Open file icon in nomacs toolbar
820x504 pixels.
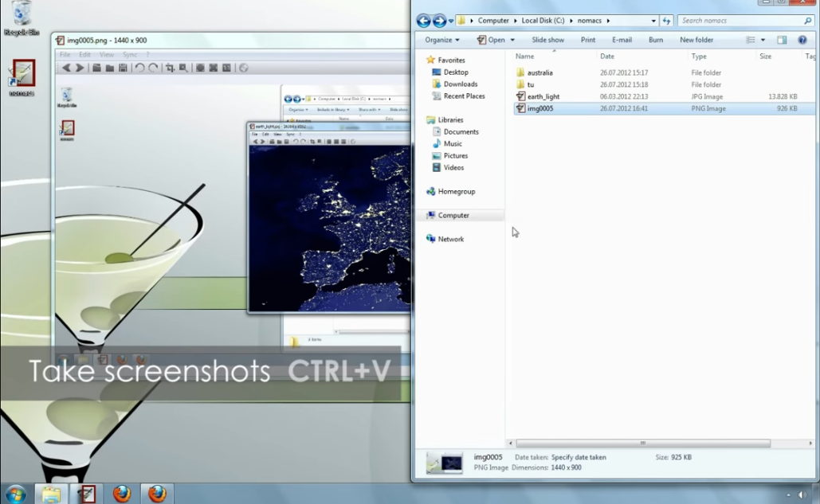(96, 68)
